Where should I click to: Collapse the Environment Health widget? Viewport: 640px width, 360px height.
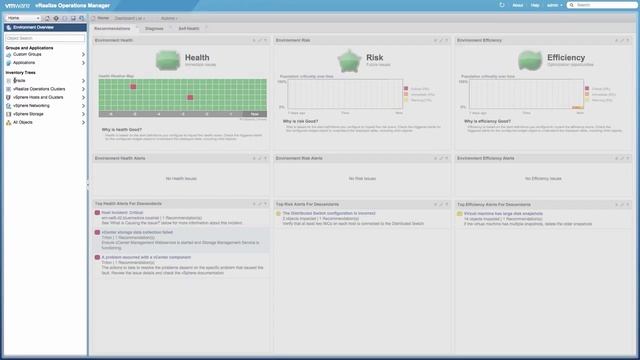click(254, 40)
